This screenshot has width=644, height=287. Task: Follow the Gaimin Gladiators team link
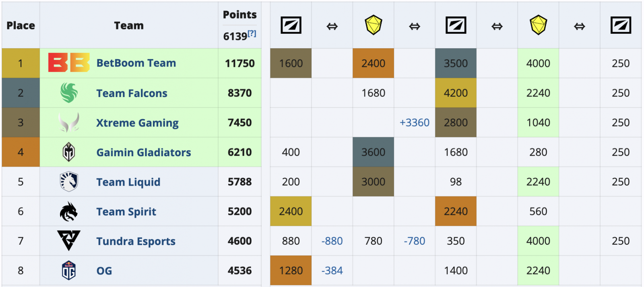coord(144,153)
